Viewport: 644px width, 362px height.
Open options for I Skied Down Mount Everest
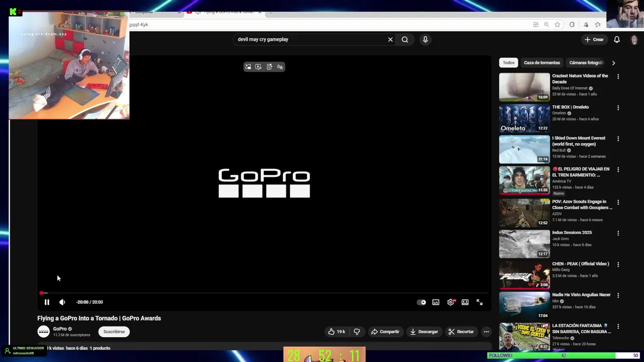[x=618, y=139]
